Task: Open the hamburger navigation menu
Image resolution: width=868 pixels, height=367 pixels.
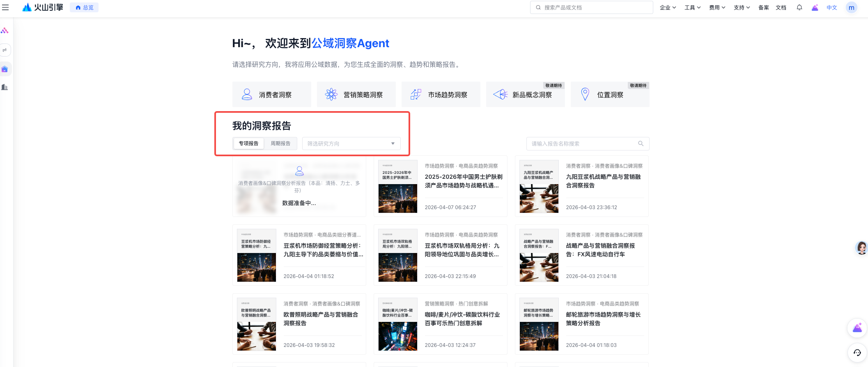Action: click(5, 7)
